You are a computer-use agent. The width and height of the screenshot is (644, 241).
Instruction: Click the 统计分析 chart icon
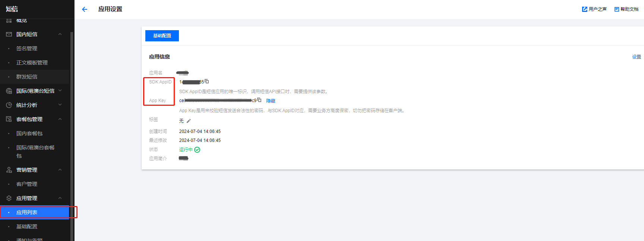tap(9, 105)
